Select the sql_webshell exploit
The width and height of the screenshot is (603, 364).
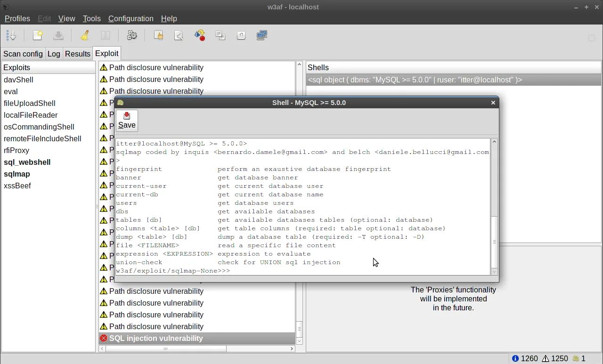pyautogui.click(x=49, y=162)
